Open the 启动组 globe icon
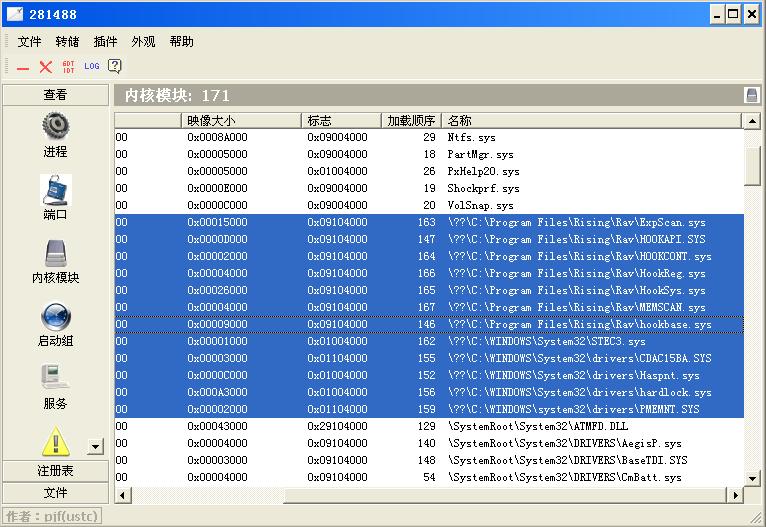 click(x=55, y=316)
